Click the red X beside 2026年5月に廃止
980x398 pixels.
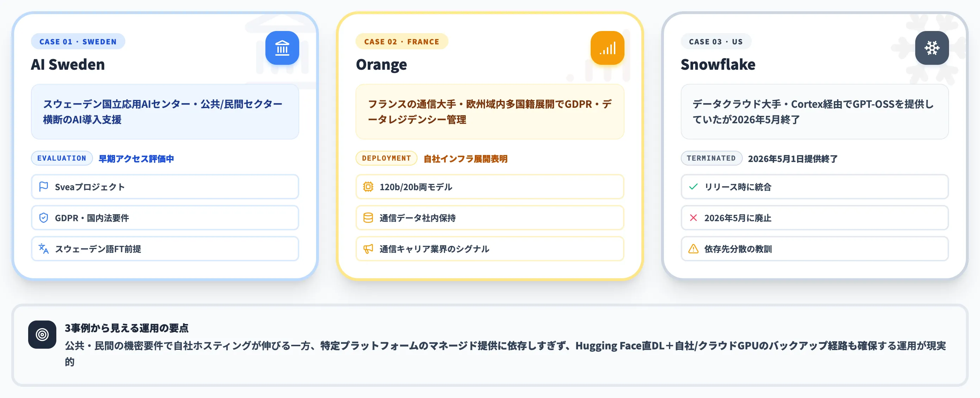pos(693,218)
